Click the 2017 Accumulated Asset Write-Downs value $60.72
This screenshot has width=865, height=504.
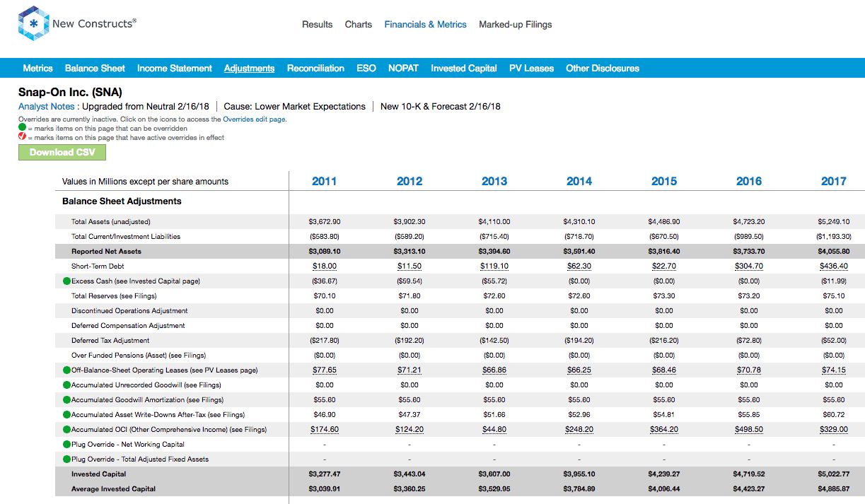pos(834,415)
